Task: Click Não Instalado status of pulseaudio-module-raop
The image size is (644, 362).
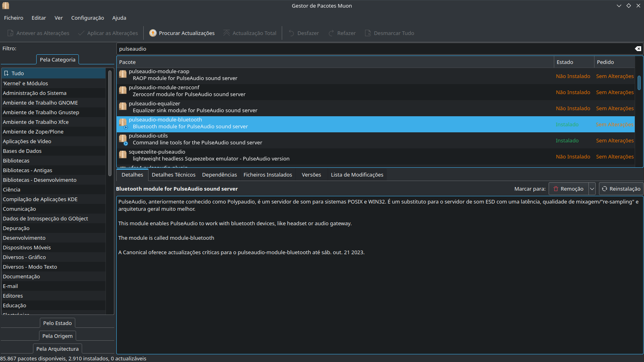Action: point(573,76)
